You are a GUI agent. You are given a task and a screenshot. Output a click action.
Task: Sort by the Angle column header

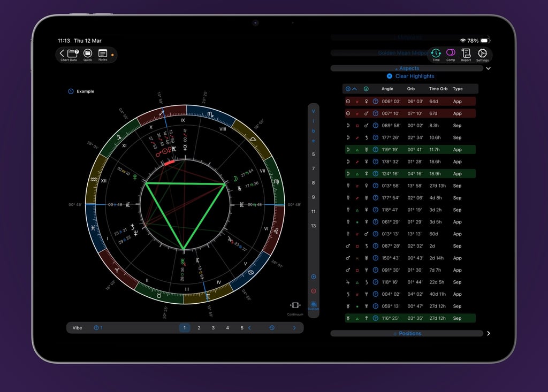coord(387,89)
